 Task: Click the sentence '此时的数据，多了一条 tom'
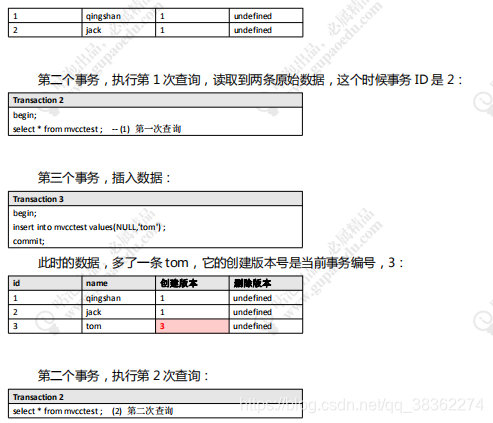(x=220, y=263)
